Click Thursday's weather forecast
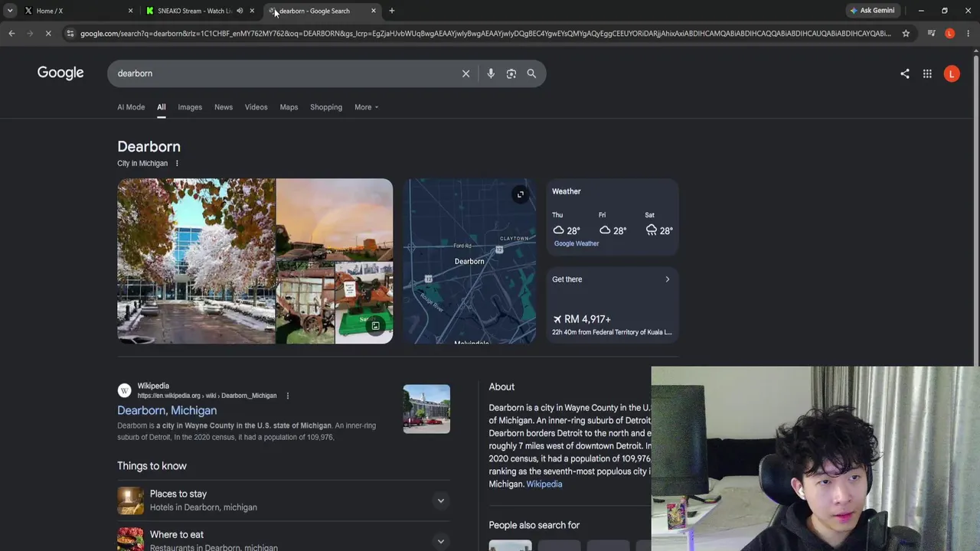 click(567, 224)
